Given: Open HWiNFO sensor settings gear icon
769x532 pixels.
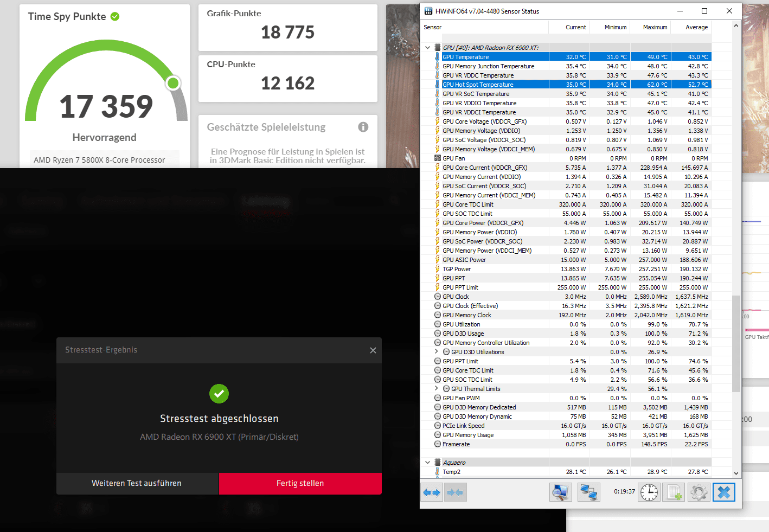Looking at the screenshot, I should (x=699, y=492).
